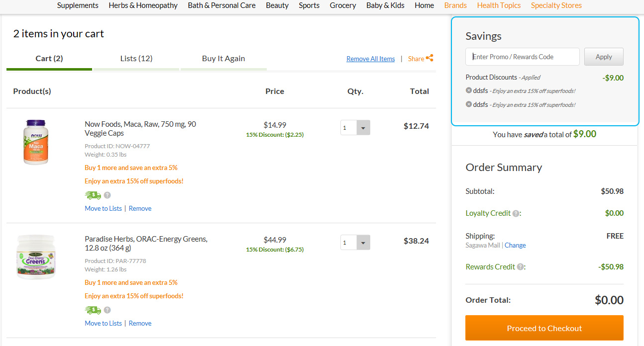
Task: Open the Loyalty Credit help icon
Action: click(516, 214)
